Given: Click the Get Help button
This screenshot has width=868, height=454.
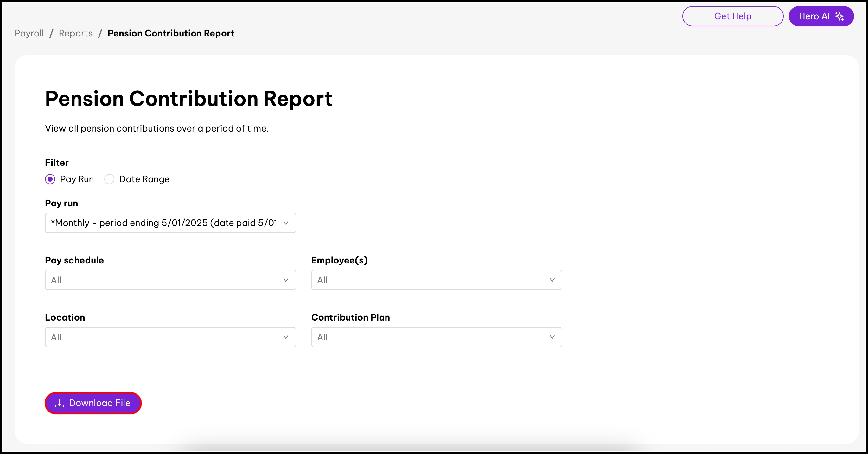Looking at the screenshot, I should coord(732,16).
